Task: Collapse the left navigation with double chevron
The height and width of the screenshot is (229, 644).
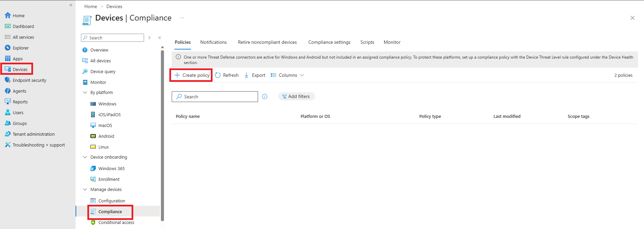Action: point(71,5)
